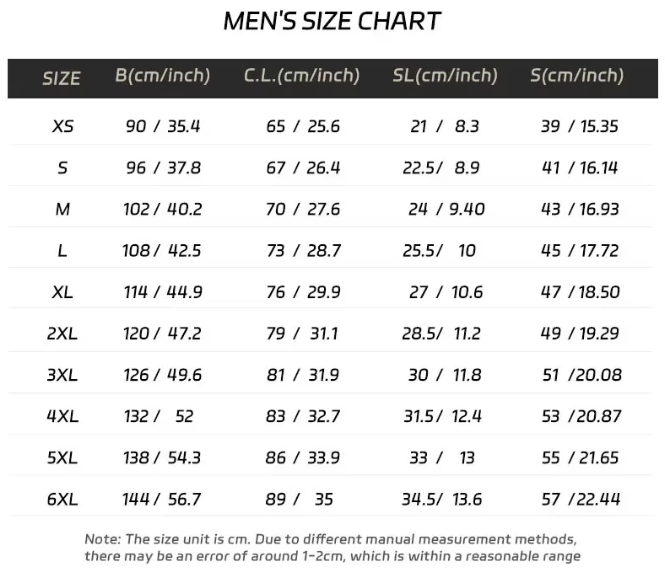The height and width of the screenshot is (573, 665).
Task: Click the 24 / 9.40 sleeve value
Action: (x=446, y=210)
